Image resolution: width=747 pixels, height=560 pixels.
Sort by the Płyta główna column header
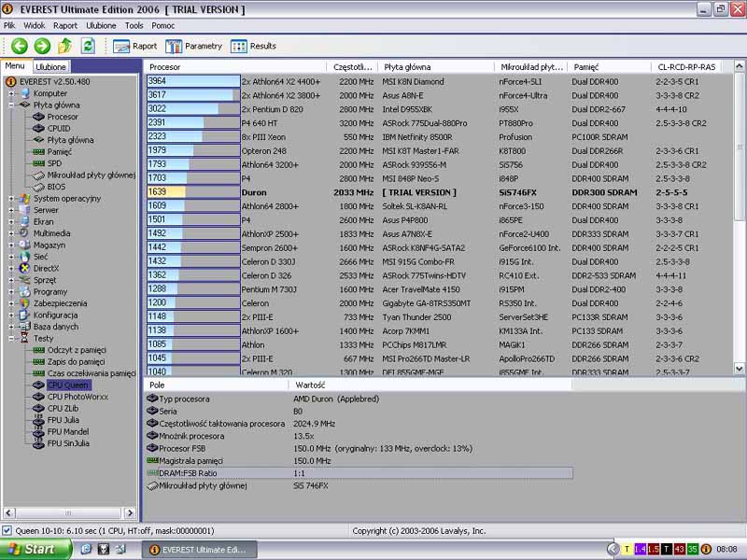pyautogui.click(x=436, y=67)
